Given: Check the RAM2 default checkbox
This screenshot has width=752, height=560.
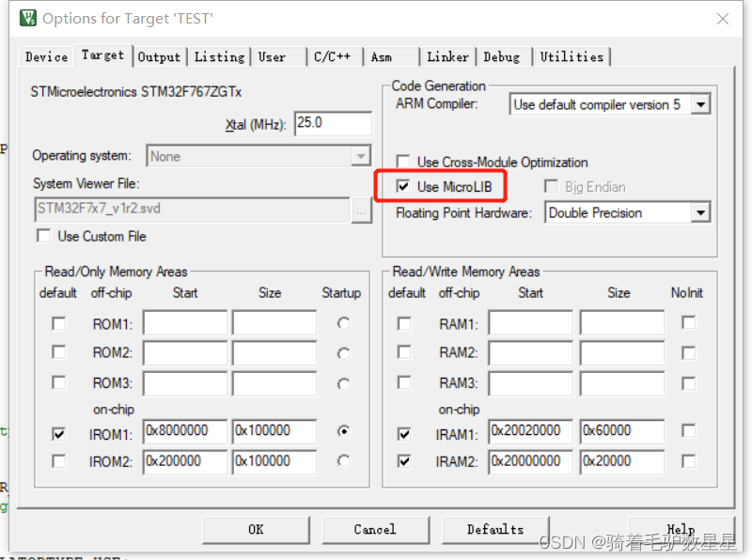Looking at the screenshot, I should [x=404, y=352].
